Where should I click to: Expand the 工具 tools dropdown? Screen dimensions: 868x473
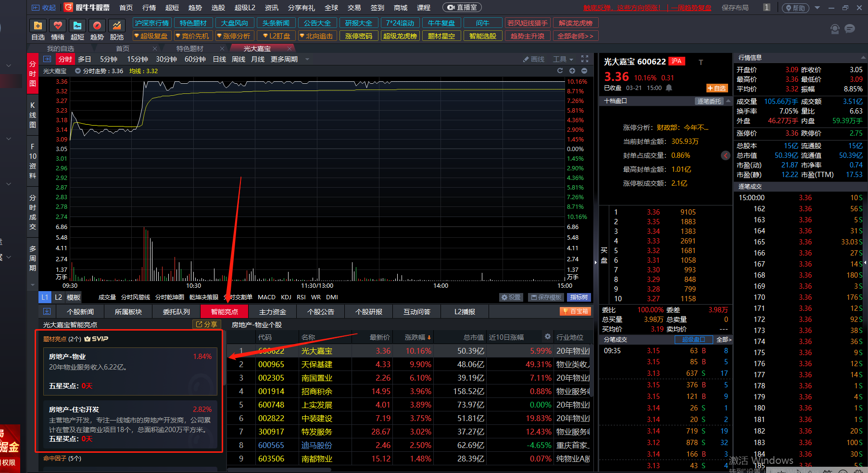point(563,59)
